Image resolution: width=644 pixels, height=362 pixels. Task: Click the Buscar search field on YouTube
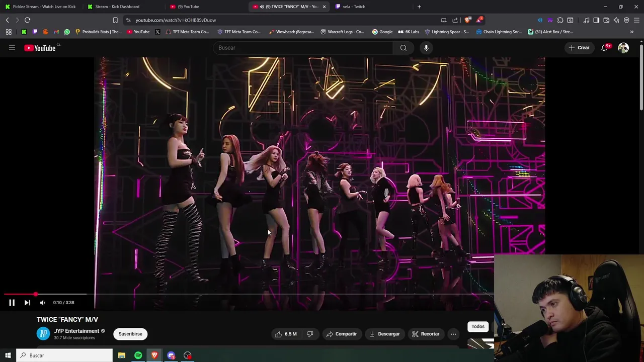(303, 48)
